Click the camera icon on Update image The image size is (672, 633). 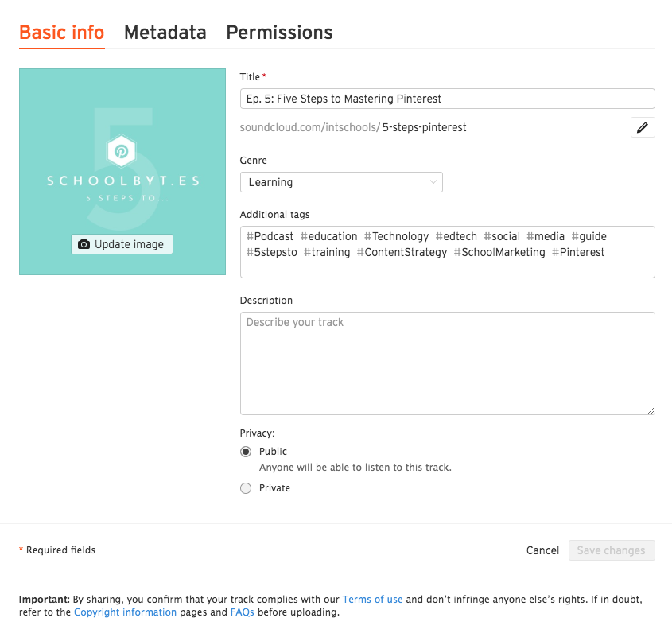[84, 245]
